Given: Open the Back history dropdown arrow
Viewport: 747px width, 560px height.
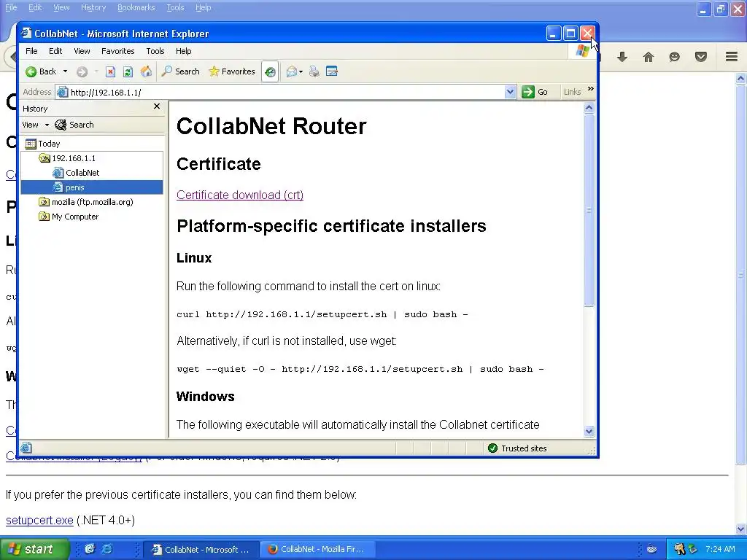Looking at the screenshot, I should click(65, 71).
